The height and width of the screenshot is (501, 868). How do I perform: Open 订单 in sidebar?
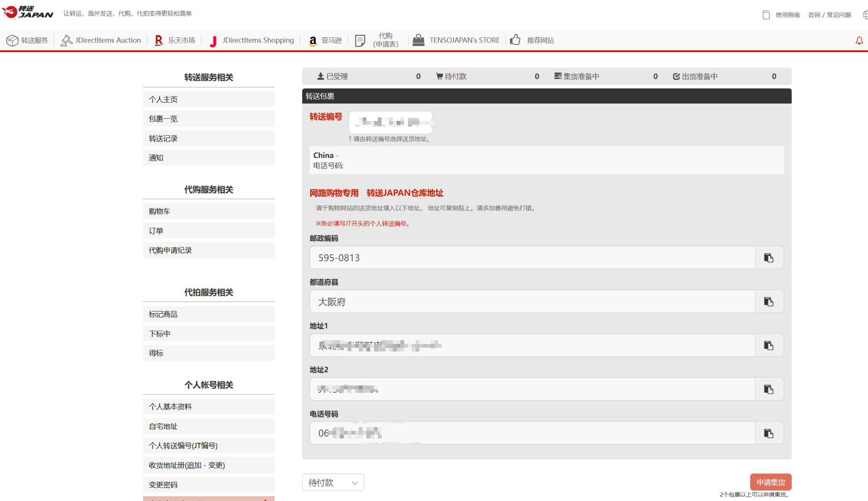(209, 231)
